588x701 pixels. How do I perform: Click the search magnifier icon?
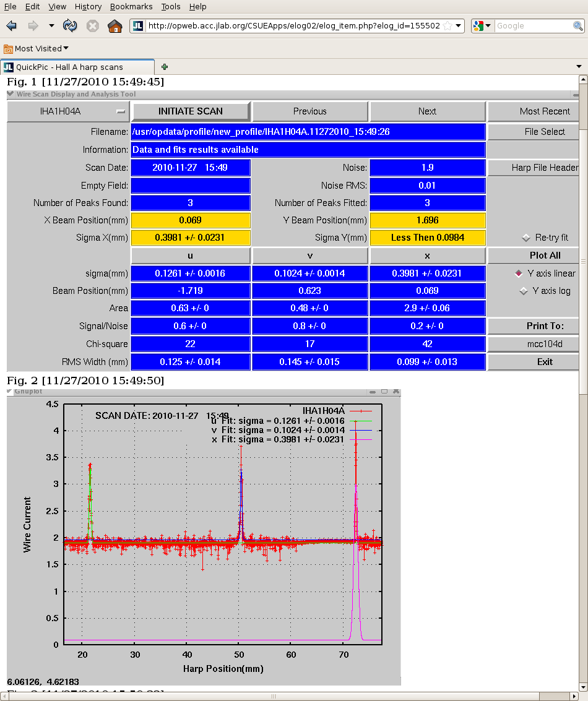(577, 26)
